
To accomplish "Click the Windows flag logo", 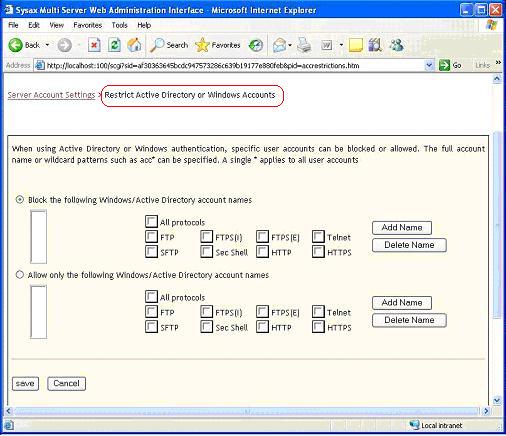I will point(492,25).
